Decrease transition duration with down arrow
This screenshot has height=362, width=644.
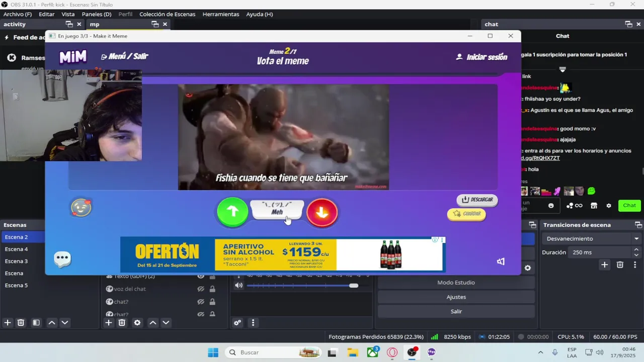[x=636, y=255]
